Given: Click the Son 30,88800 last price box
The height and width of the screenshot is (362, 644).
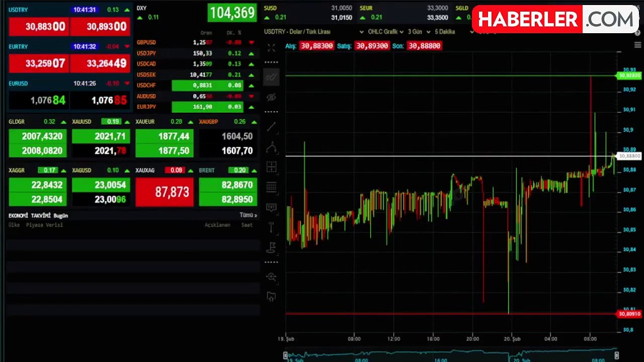Looking at the screenshot, I should (424, 46).
